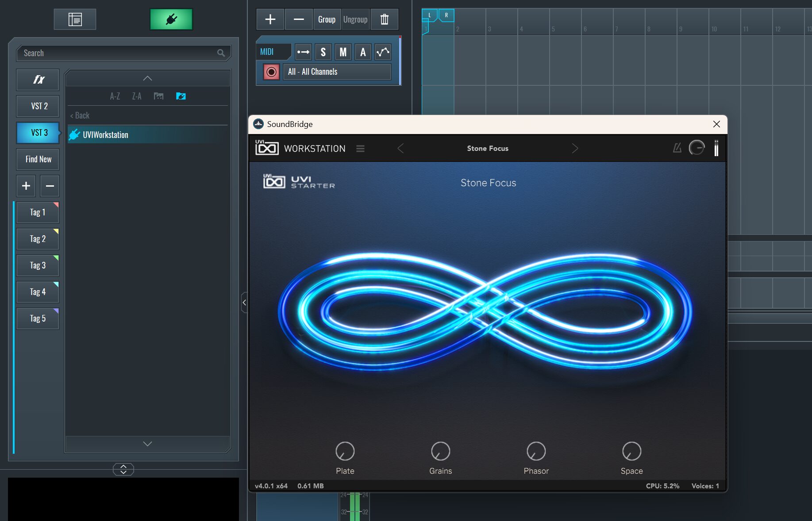Screen dimensions: 812x521
Task: Click the up chevron in plugin list
Action: tap(148, 78)
